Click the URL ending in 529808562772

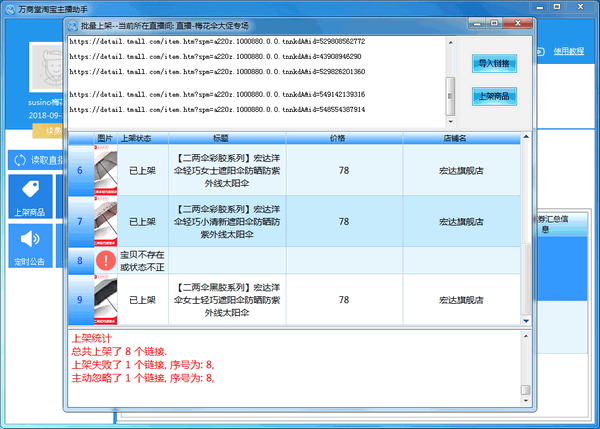pyautogui.click(x=217, y=41)
